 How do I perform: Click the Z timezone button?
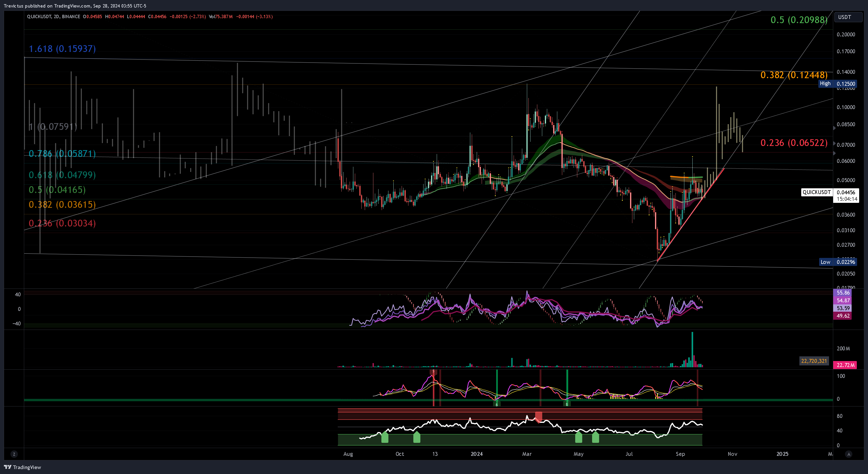[x=14, y=454]
